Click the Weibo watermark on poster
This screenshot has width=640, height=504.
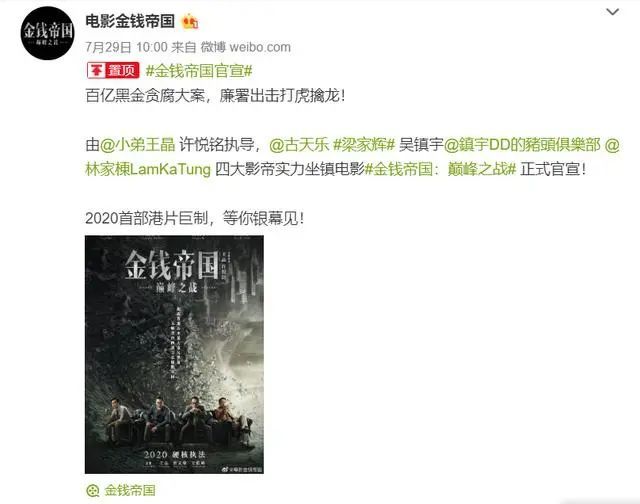point(242,469)
